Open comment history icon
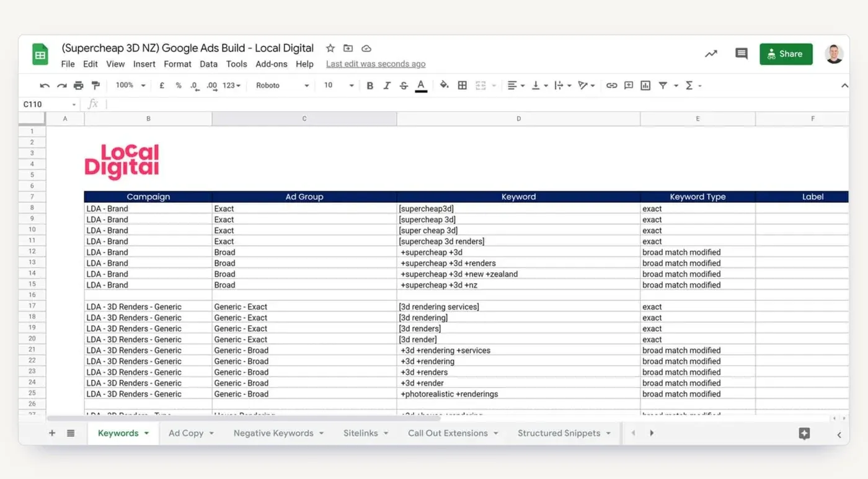 (x=741, y=54)
